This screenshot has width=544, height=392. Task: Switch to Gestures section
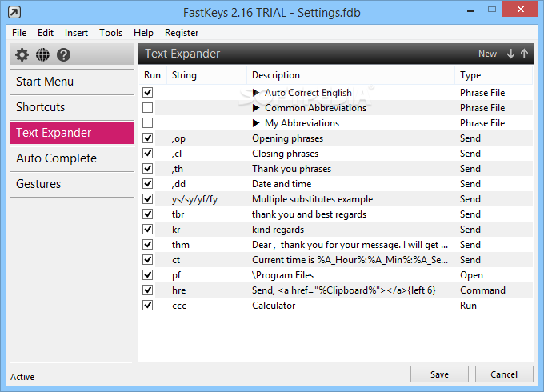[x=72, y=184]
